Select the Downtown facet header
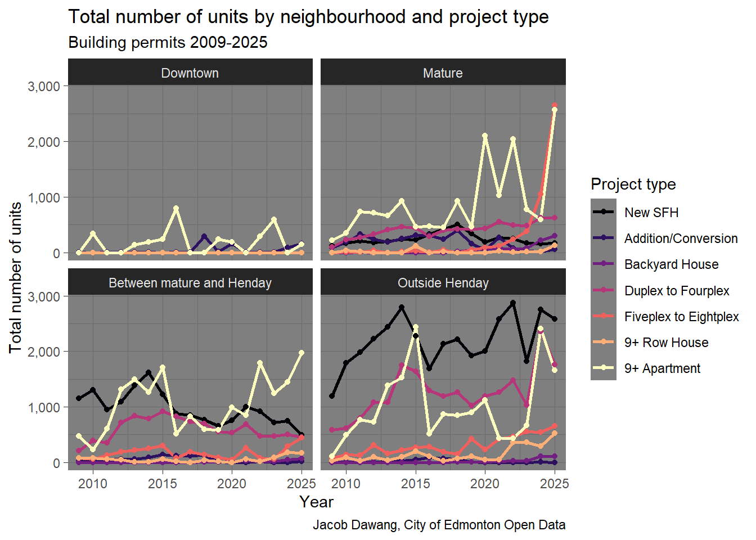 click(190, 73)
